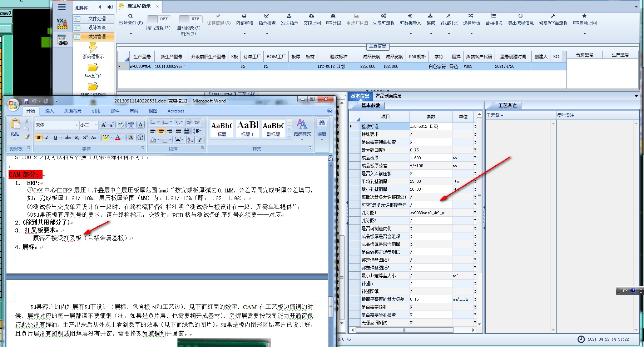Image resolution: width=644 pixels, height=347 pixels.
Task: Close the 新流程指示 tab
Action: (x=158, y=6)
